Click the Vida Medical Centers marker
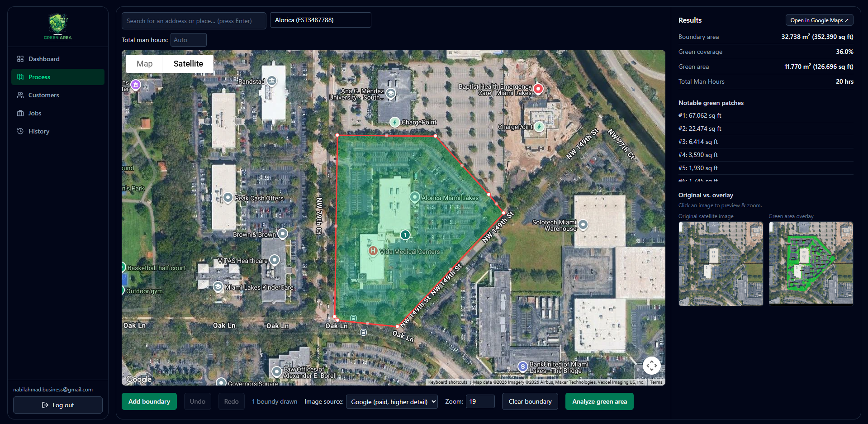 [x=373, y=251]
